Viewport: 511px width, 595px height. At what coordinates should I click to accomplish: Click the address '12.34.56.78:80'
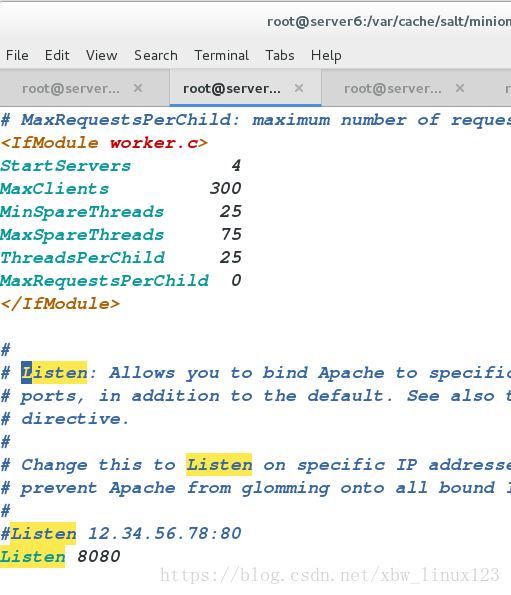[165, 534]
